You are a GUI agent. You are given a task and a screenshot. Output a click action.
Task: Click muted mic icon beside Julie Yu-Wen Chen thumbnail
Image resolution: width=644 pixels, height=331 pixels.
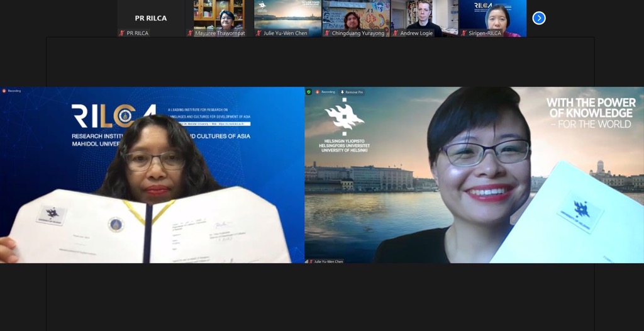pyautogui.click(x=258, y=33)
